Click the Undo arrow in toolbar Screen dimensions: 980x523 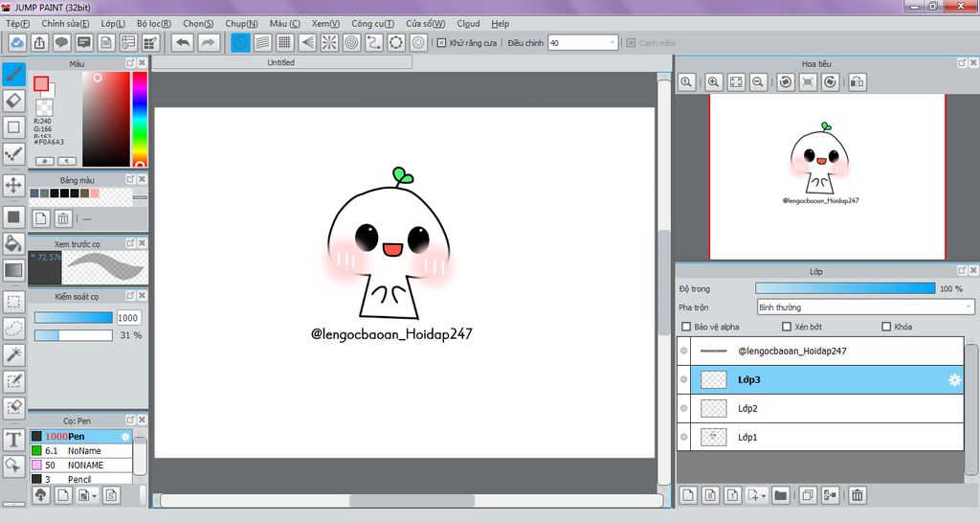click(x=182, y=42)
